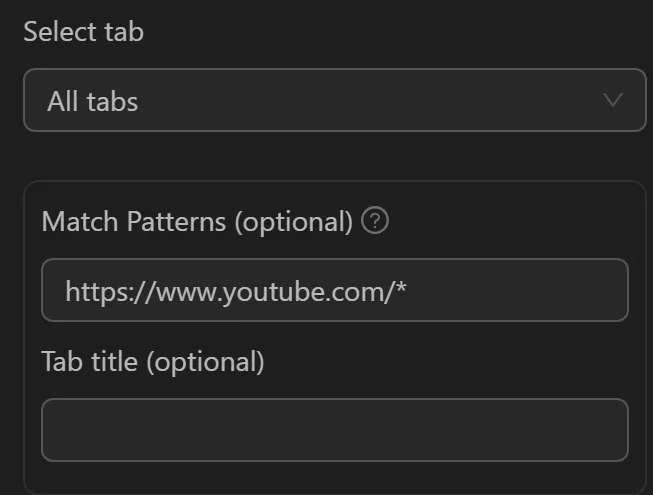Click the chevron arrow in All tabs dropdown
The width and height of the screenshot is (653, 495).
click(613, 100)
